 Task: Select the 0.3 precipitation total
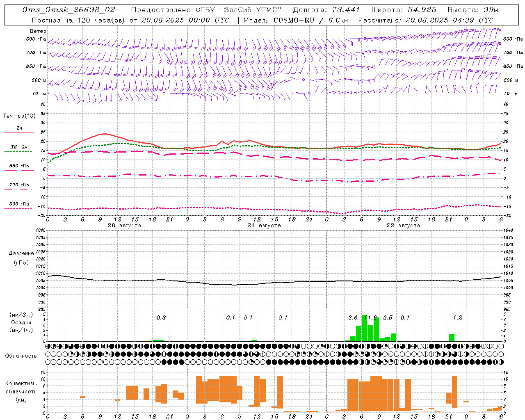[161, 317]
